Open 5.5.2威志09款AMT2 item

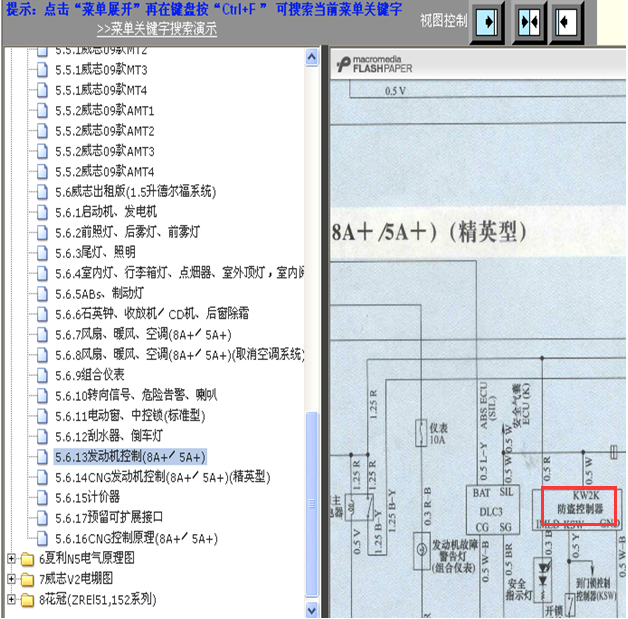[x=105, y=131]
